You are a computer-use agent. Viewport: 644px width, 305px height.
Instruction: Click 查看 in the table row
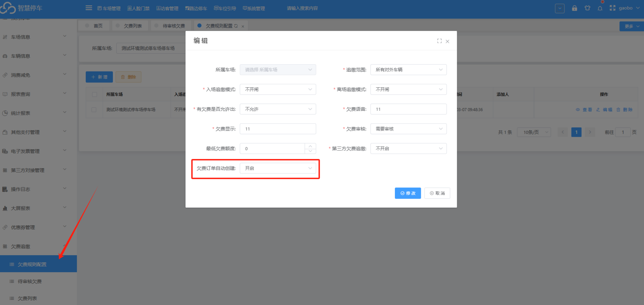tap(584, 110)
